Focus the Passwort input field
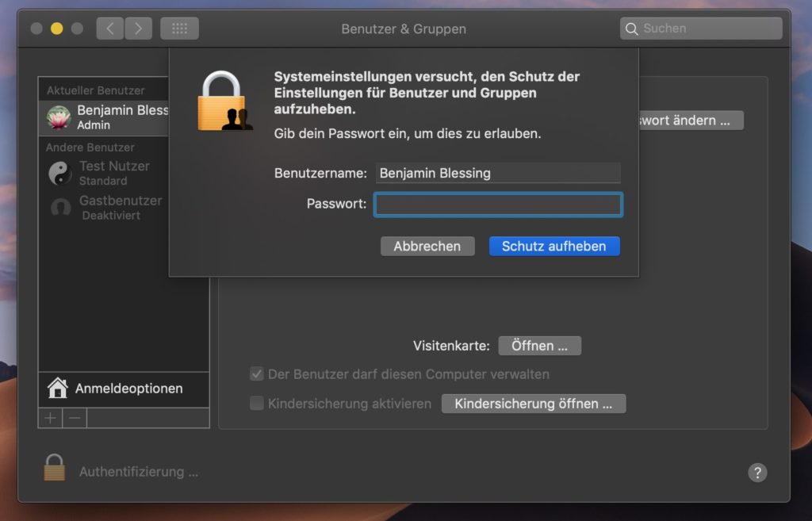 (498, 205)
